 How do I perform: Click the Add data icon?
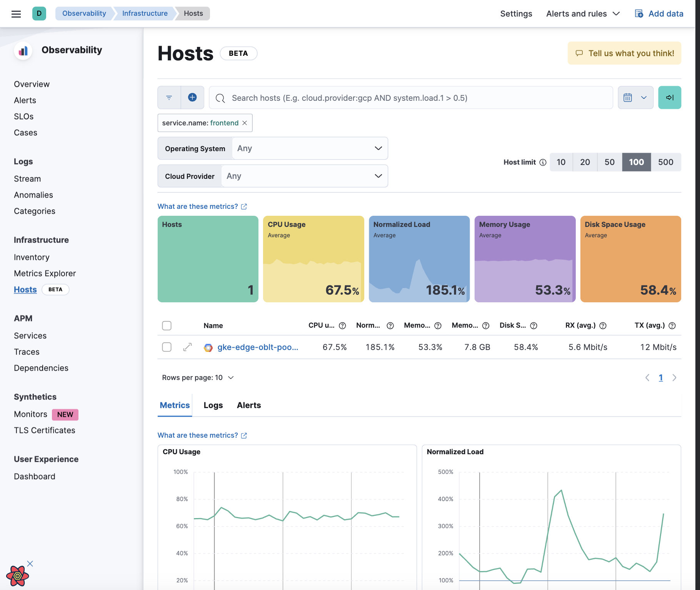coord(639,14)
